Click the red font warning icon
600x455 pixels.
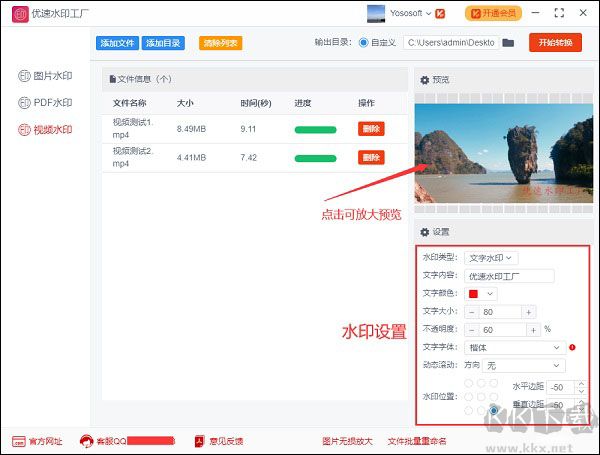[572, 347]
